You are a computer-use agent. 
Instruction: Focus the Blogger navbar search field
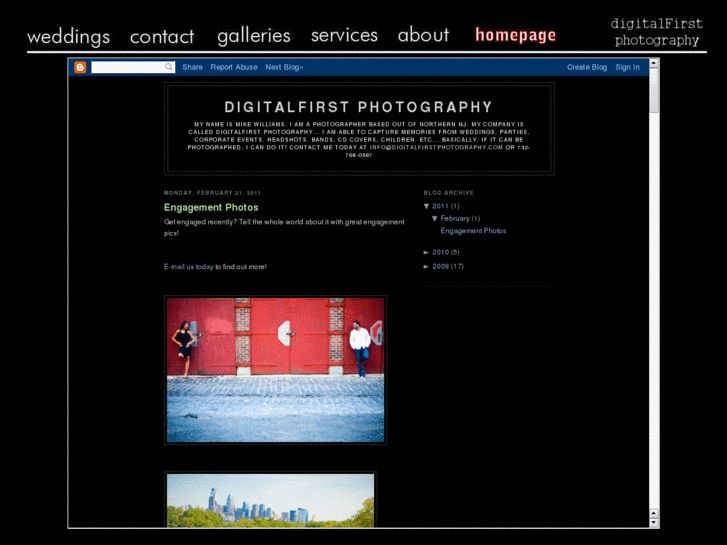[133, 67]
